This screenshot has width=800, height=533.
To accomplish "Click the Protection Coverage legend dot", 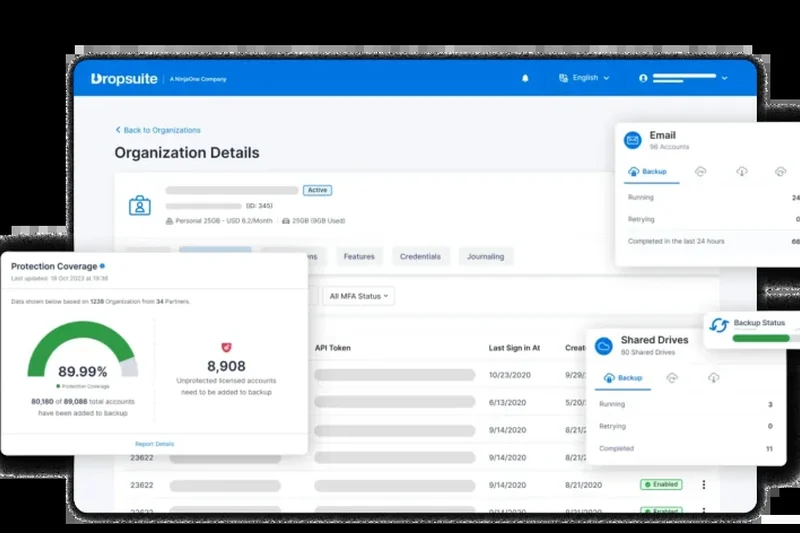I will [x=58, y=386].
